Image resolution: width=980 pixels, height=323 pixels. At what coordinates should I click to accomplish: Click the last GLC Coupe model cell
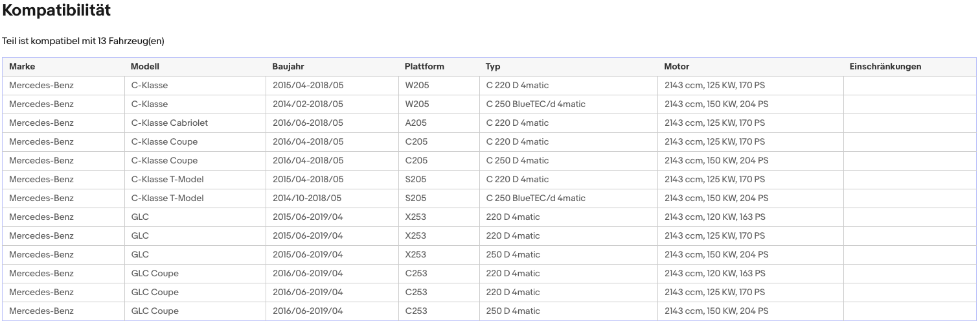click(155, 311)
